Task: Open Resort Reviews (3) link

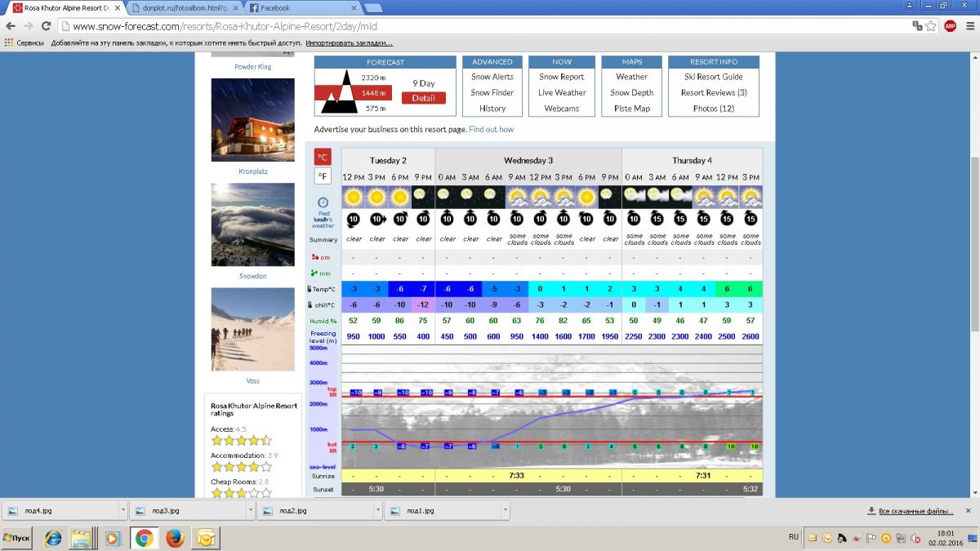Action: (x=714, y=93)
